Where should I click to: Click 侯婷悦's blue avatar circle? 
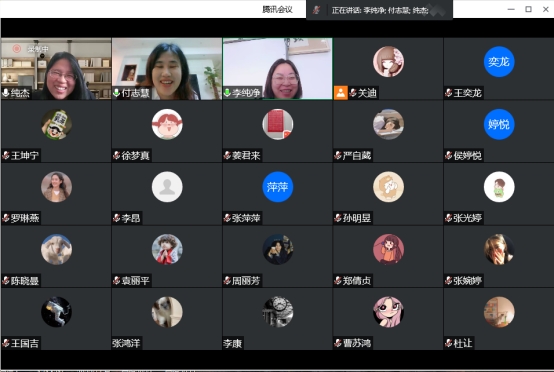tap(499, 124)
